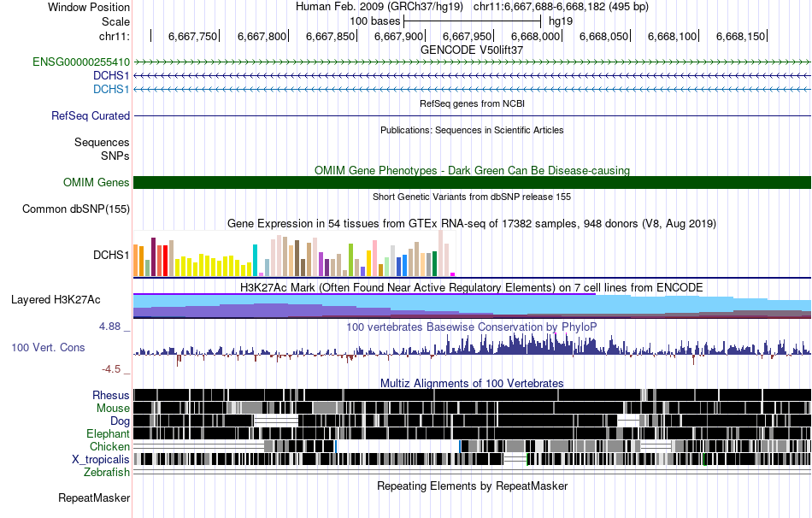
Task: Click the Layered H3K27Ac track label
Action: click(56, 300)
